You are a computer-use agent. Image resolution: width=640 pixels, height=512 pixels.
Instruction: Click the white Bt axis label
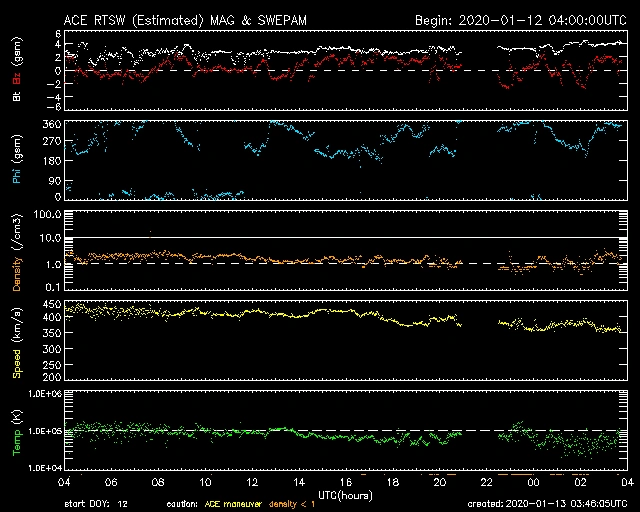click(x=17, y=97)
